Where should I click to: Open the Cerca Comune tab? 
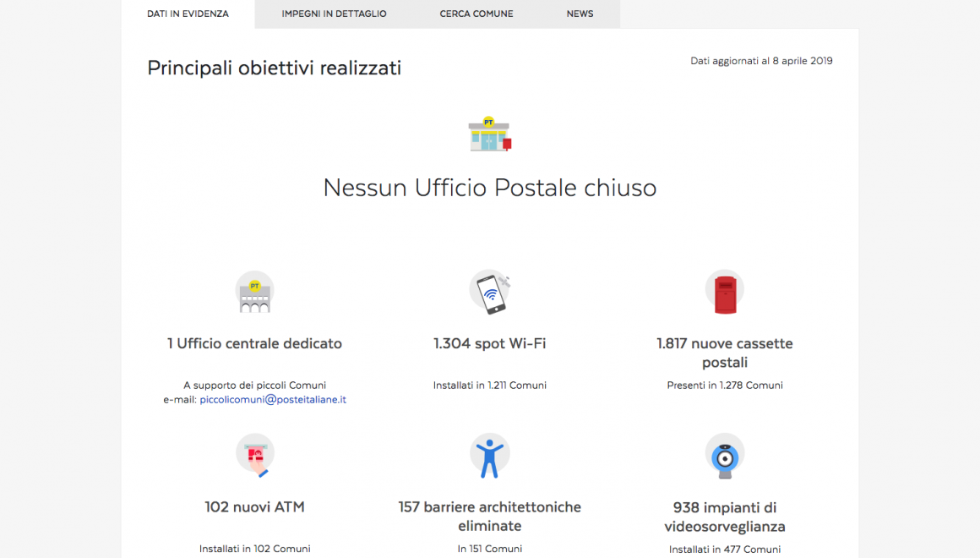coord(476,14)
